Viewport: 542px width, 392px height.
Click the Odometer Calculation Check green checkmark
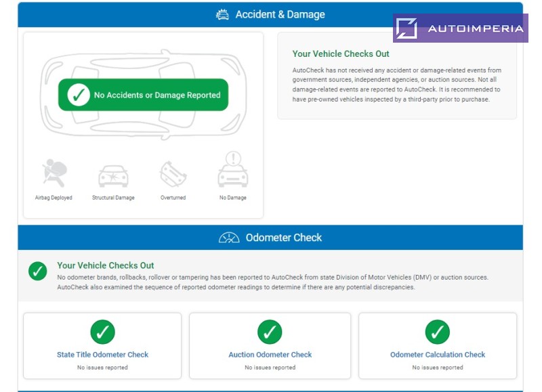437,332
